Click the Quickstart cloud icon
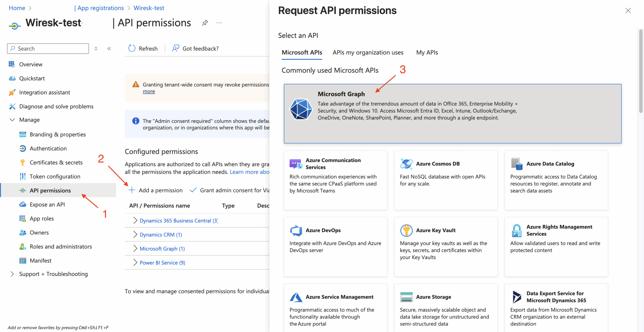644x332 pixels. coord(12,78)
